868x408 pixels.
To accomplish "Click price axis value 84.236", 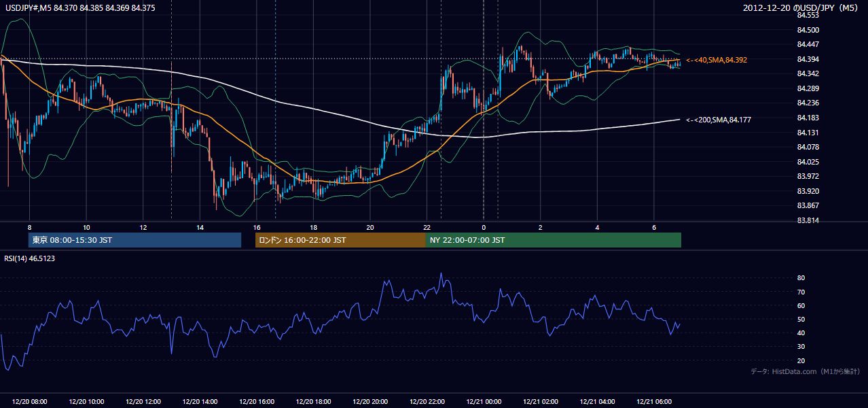I will (809, 103).
